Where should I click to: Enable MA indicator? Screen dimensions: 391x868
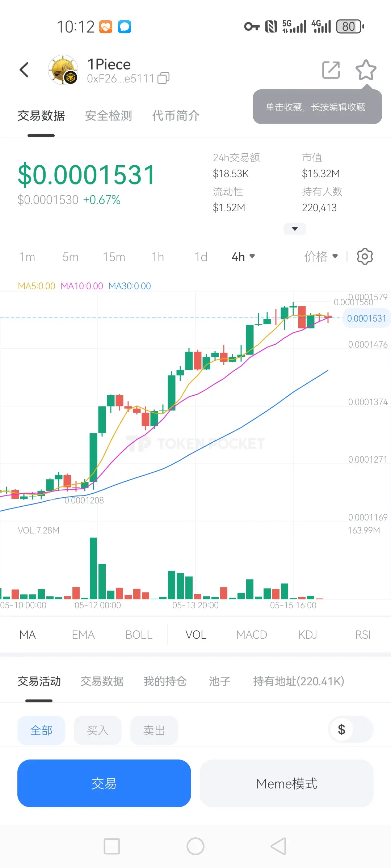coord(28,635)
